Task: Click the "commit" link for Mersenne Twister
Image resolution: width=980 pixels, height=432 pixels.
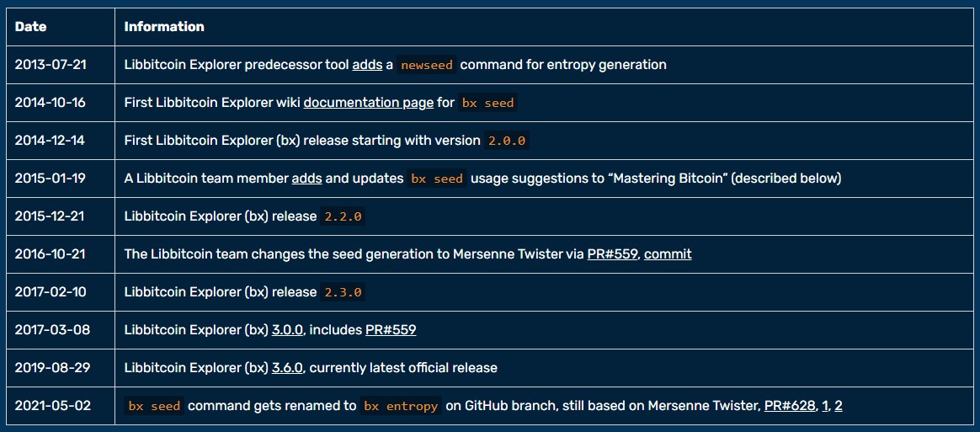Action: point(668,254)
